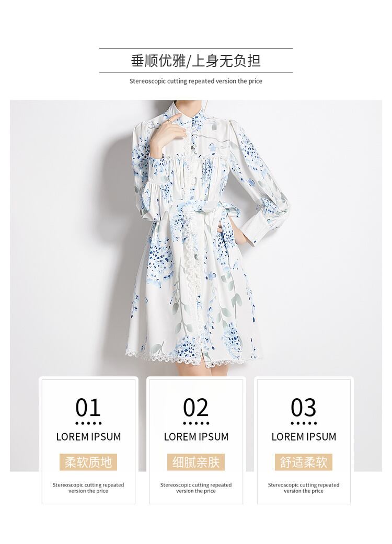This screenshot has width=392, height=544.
Task: Click the 垂顺优雅/上身无负担 heading
Action: coord(195,61)
